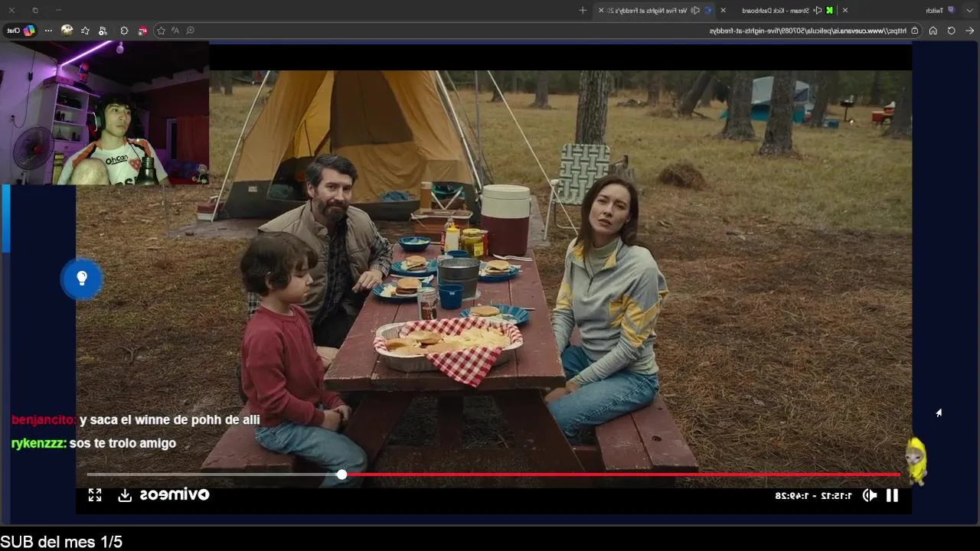Click the vimeos logo in player

[x=175, y=494]
